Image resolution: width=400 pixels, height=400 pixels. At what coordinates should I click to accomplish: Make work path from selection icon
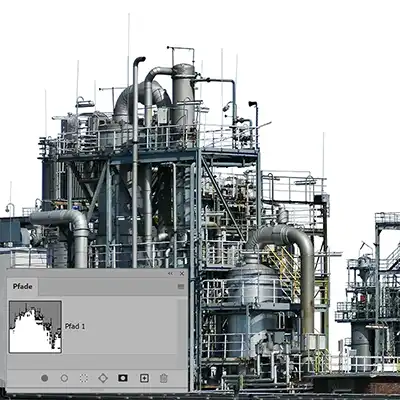(103, 378)
